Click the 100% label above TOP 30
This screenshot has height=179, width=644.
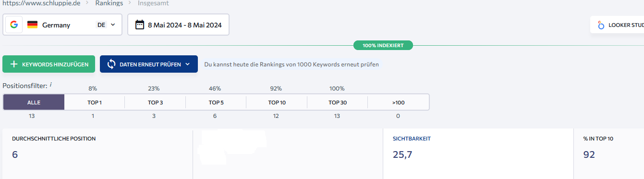click(x=337, y=89)
